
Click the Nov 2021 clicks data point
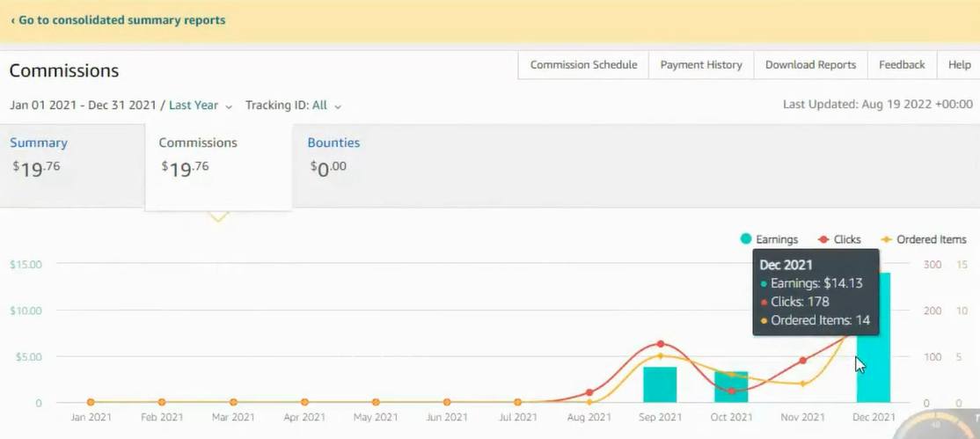point(803,360)
